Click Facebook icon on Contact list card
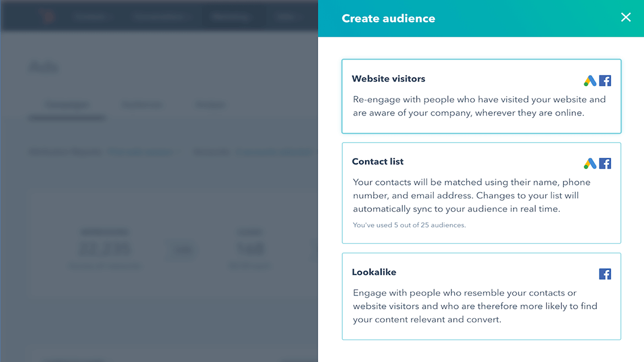Screen dimensions: 644x362 (x=605, y=163)
